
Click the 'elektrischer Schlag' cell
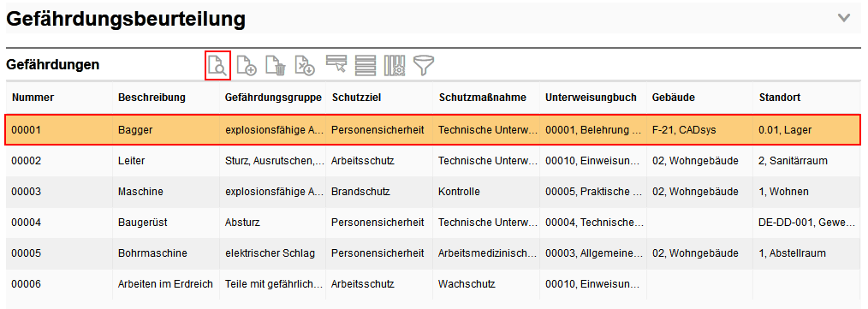pyautogui.click(x=273, y=253)
